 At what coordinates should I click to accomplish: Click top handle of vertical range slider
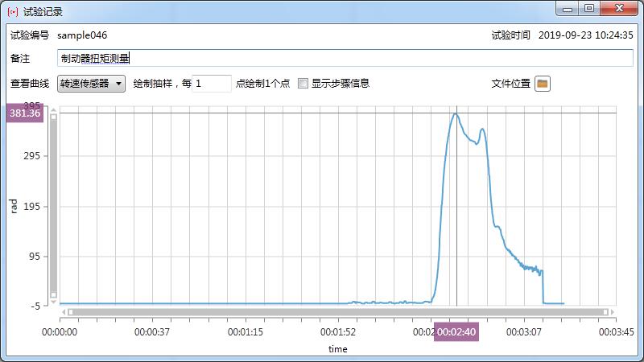(x=53, y=117)
